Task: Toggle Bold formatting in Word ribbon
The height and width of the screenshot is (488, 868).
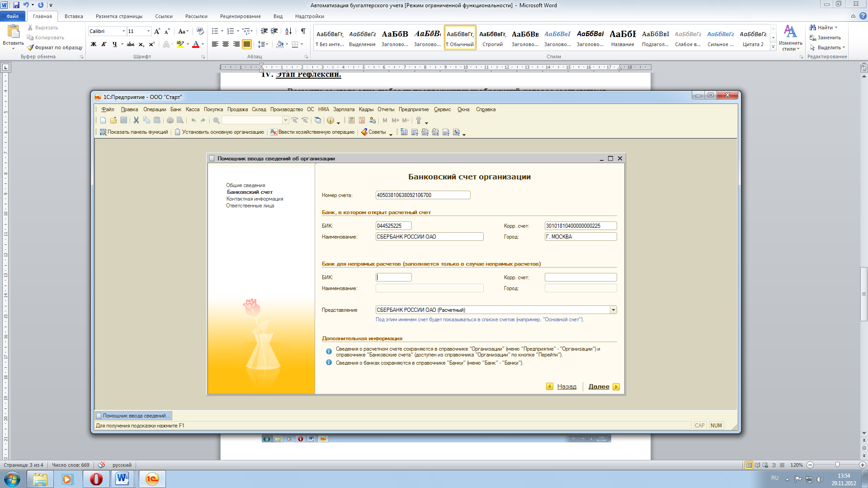Action: 94,44
